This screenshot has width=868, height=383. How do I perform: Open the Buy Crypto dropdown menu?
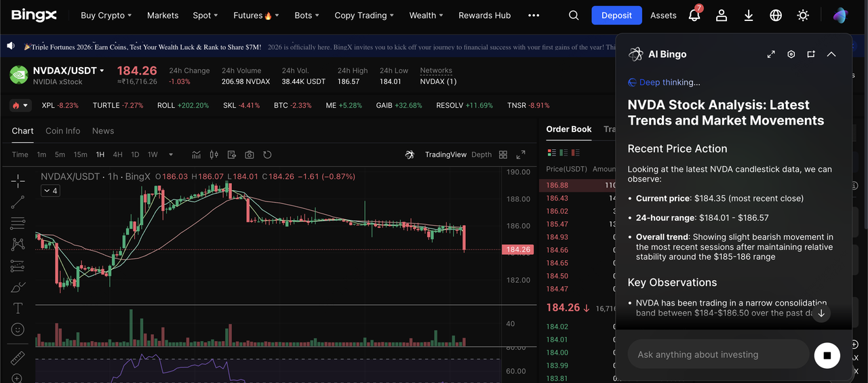pyautogui.click(x=106, y=15)
